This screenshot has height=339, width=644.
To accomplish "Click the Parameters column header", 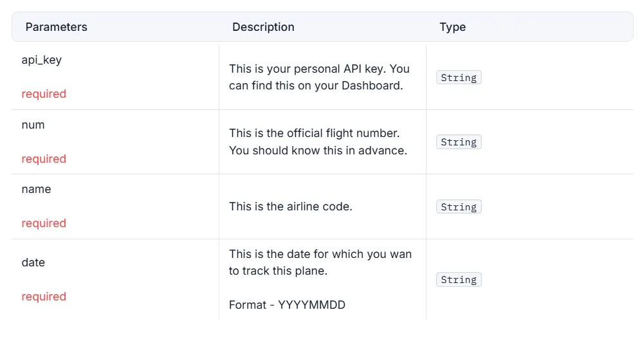I will (x=56, y=27).
